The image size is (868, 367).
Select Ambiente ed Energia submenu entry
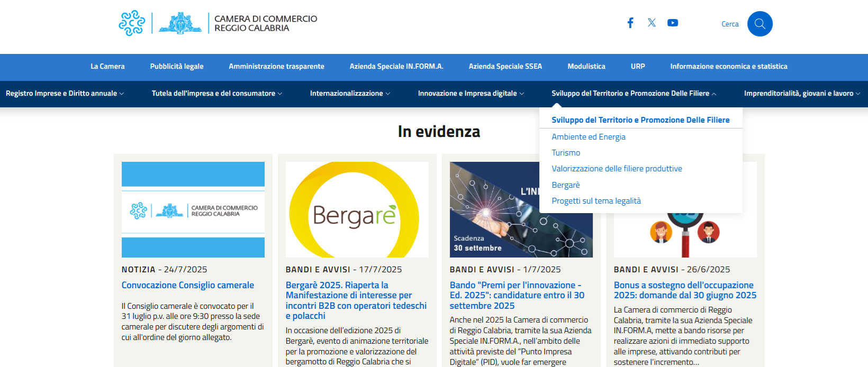[x=589, y=137]
